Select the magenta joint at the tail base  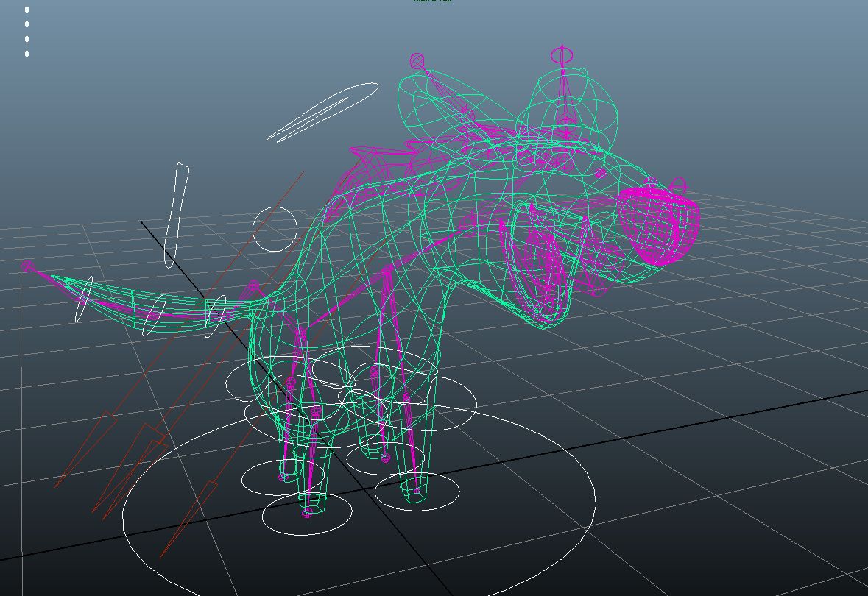[x=254, y=285]
